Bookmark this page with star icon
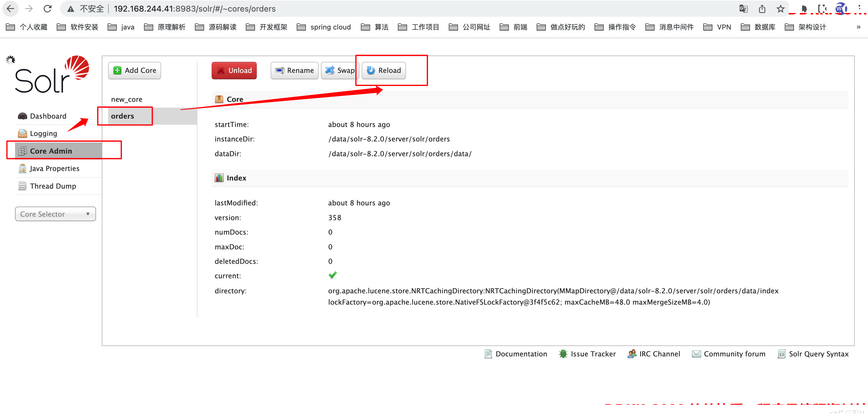This screenshot has width=868, height=416. point(780,9)
